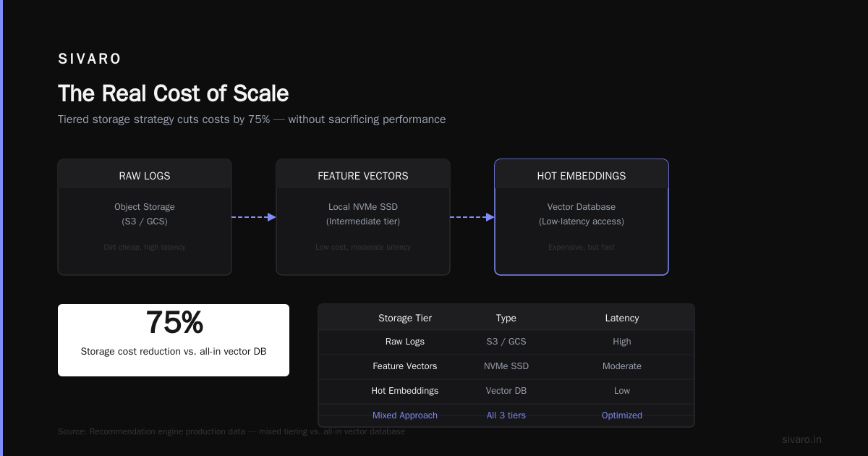Select the 'Vector DB' table cell
Screen dimensions: 868x456
pyautogui.click(x=506, y=391)
